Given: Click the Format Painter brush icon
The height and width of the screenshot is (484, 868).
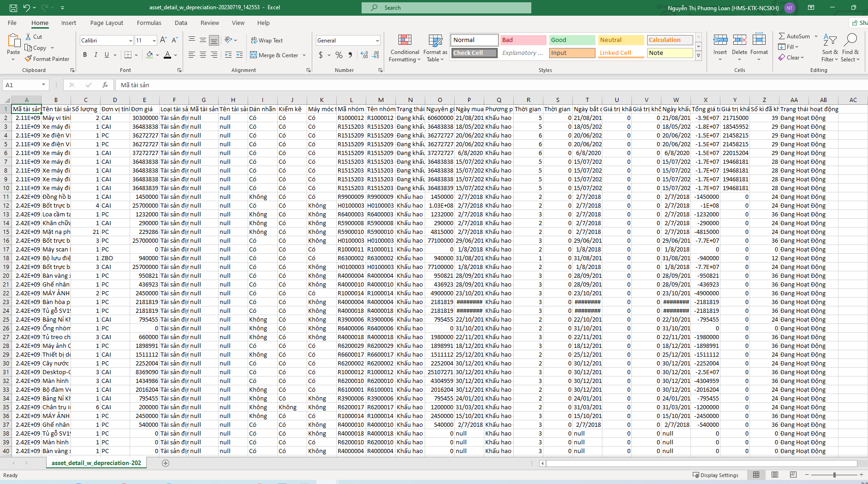Looking at the screenshot, I should coord(29,59).
